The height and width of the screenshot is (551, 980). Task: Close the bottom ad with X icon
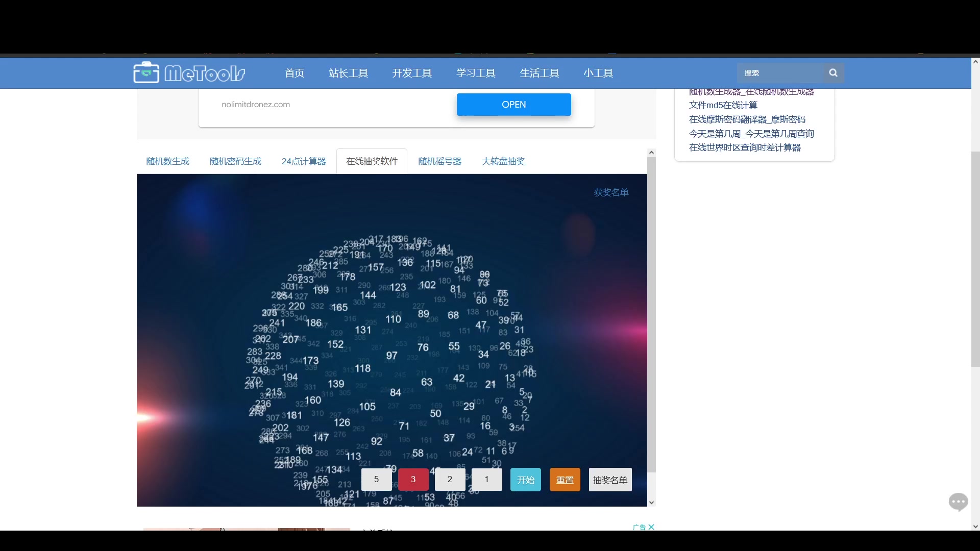point(651,527)
